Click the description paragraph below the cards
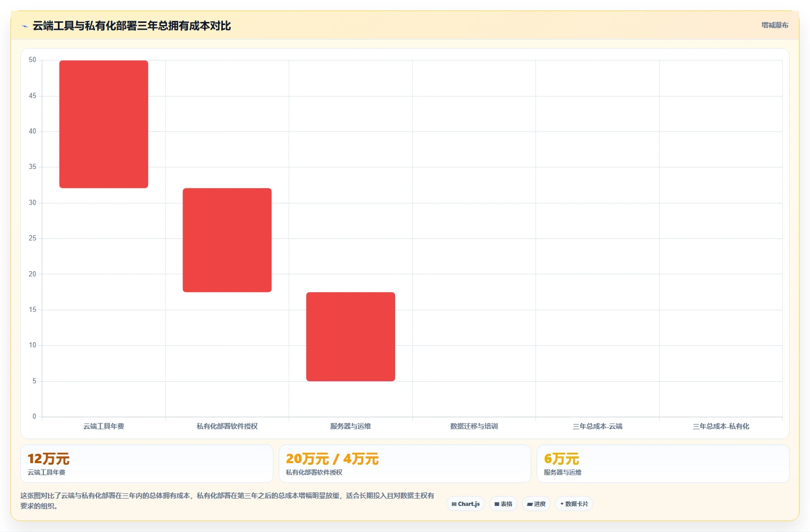810x532 pixels. point(228,501)
